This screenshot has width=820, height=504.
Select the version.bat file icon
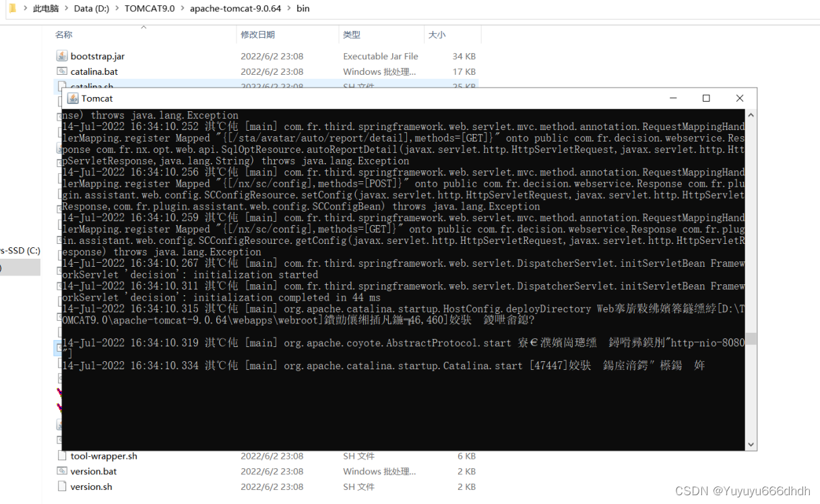pos(62,471)
